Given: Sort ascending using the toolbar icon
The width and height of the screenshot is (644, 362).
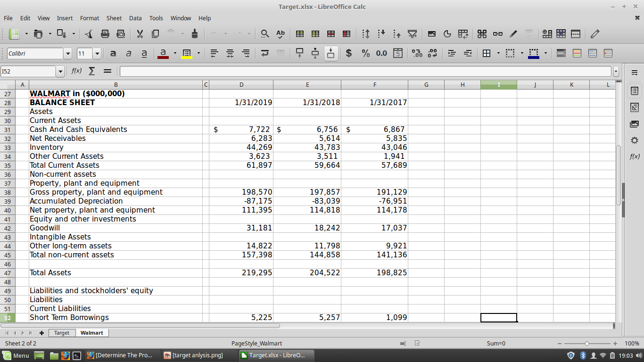Looking at the screenshot, I should click(x=381, y=34).
